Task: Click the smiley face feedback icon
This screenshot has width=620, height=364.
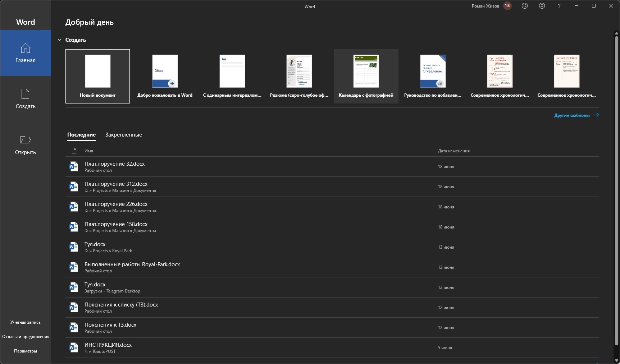Action: click(x=525, y=6)
